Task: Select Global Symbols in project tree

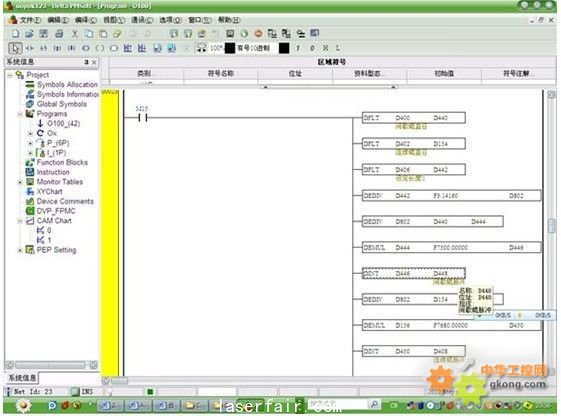Action: click(x=62, y=104)
